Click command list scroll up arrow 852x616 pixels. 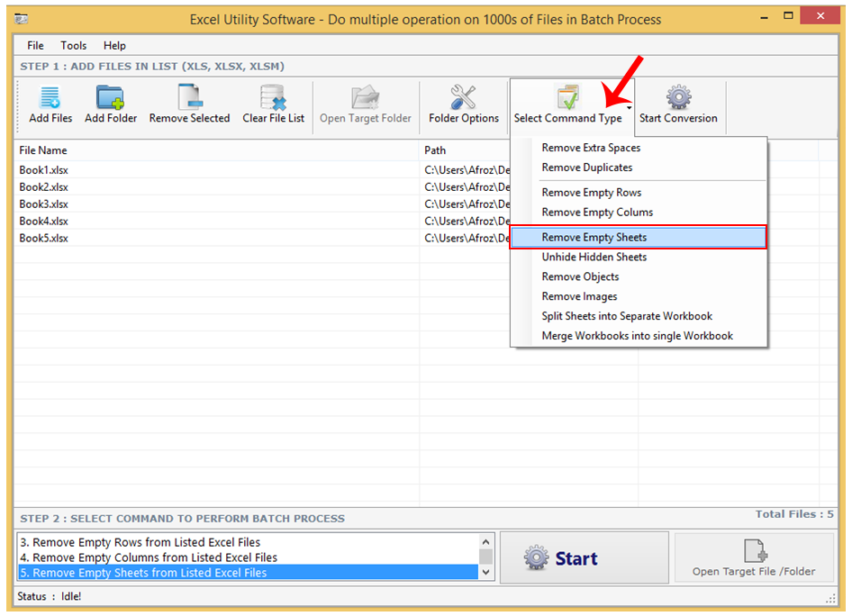485,541
